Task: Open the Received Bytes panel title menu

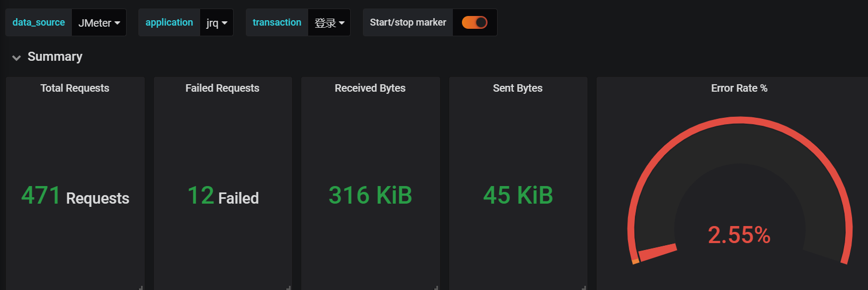Action: pos(370,88)
